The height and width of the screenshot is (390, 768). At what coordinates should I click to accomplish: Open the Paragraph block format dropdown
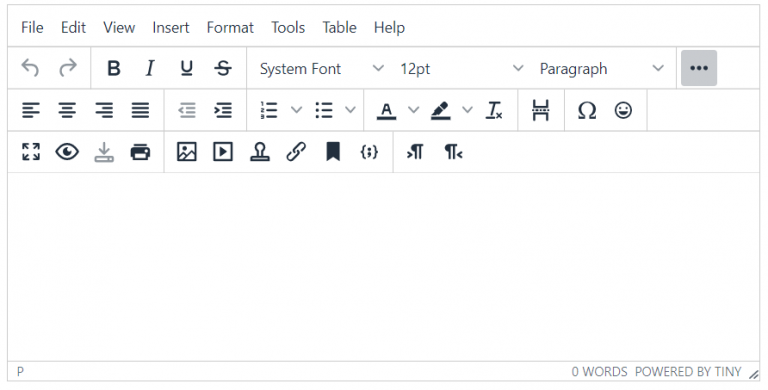pos(601,69)
